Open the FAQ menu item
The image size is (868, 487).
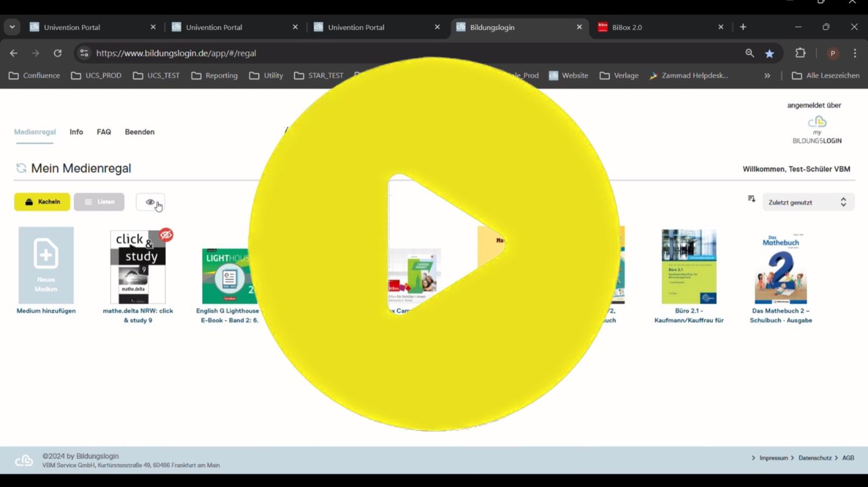click(104, 132)
